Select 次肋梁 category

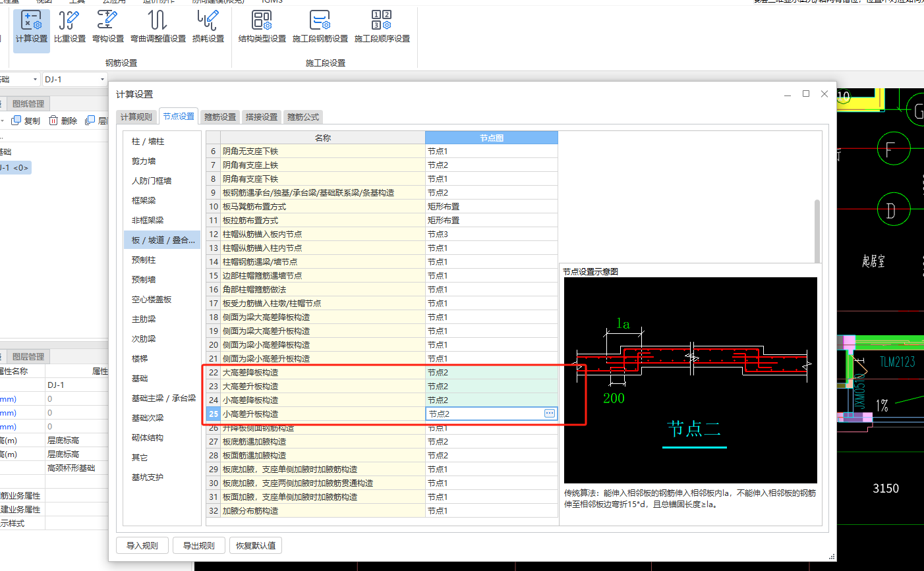click(x=161, y=339)
